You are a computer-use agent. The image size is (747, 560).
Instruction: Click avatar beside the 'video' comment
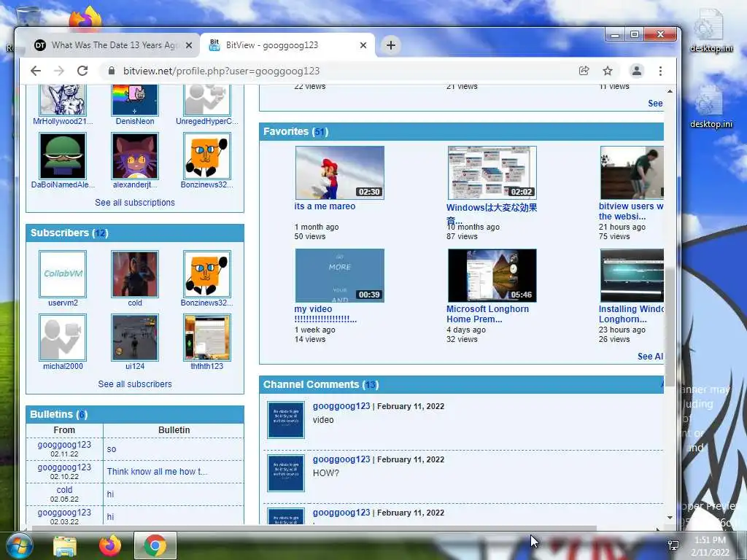286,420
